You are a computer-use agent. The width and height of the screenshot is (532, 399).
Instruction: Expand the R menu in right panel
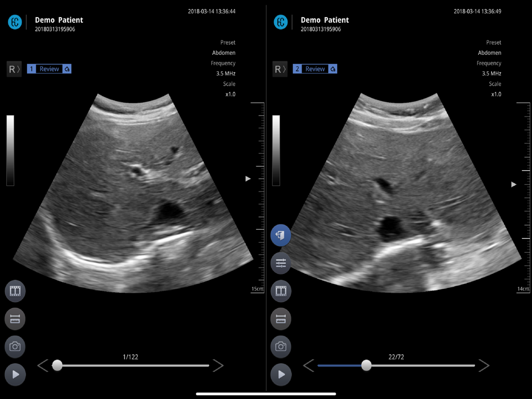click(280, 69)
